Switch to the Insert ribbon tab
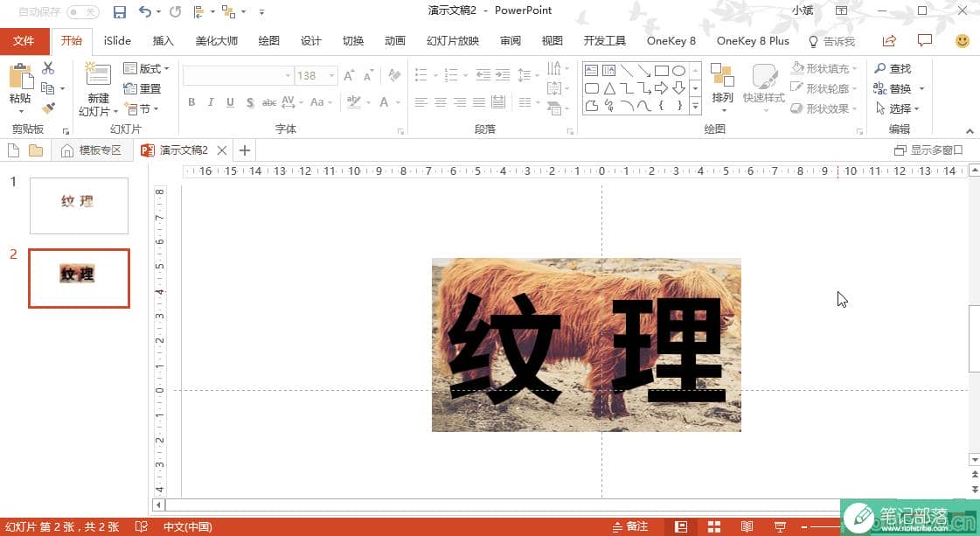This screenshot has height=536, width=980. [163, 40]
